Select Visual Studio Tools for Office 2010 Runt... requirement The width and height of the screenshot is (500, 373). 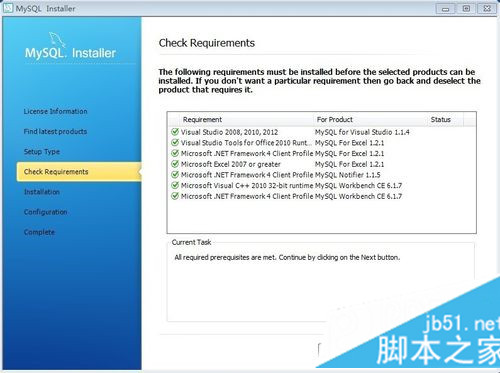(x=247, y=143)
